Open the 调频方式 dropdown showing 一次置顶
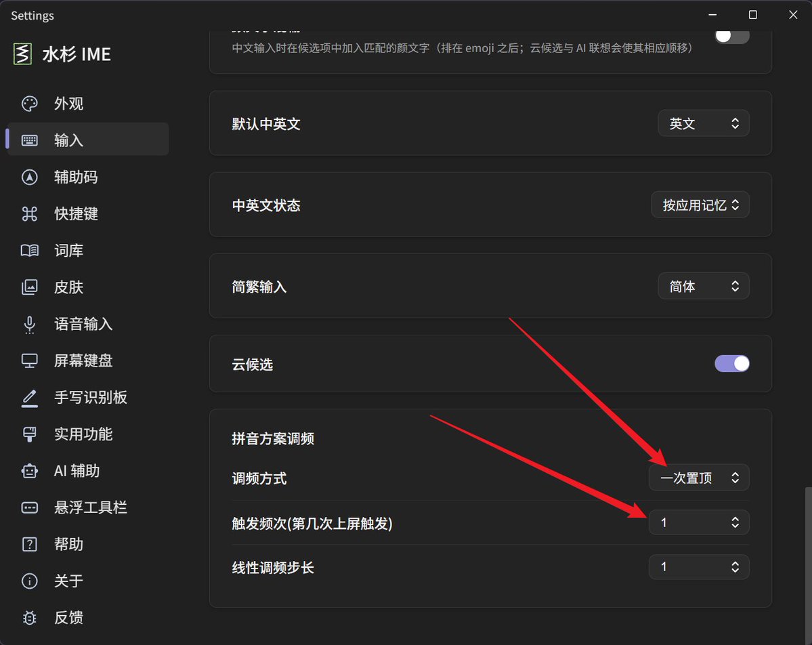The image size is (812, 645). click(699, 478)
